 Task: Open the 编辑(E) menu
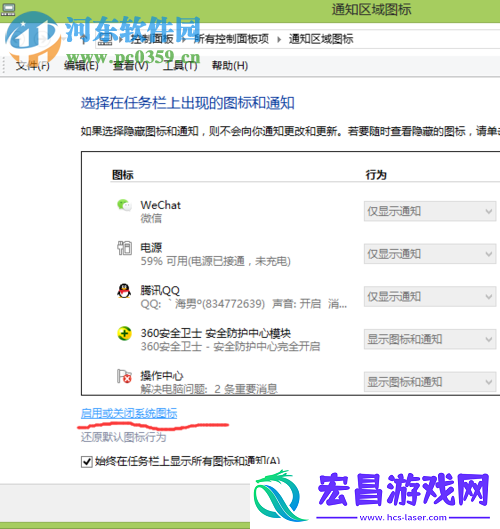[81, 65]
